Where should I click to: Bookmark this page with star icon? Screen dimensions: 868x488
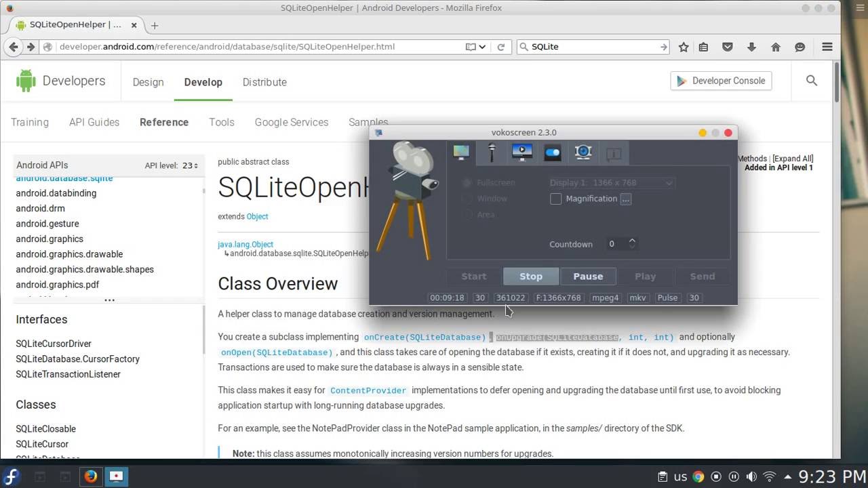[684, 47]
